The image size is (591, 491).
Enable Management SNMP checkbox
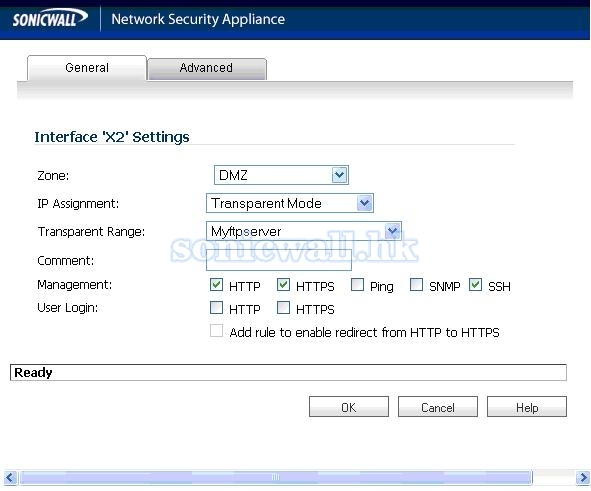(416, 285)
